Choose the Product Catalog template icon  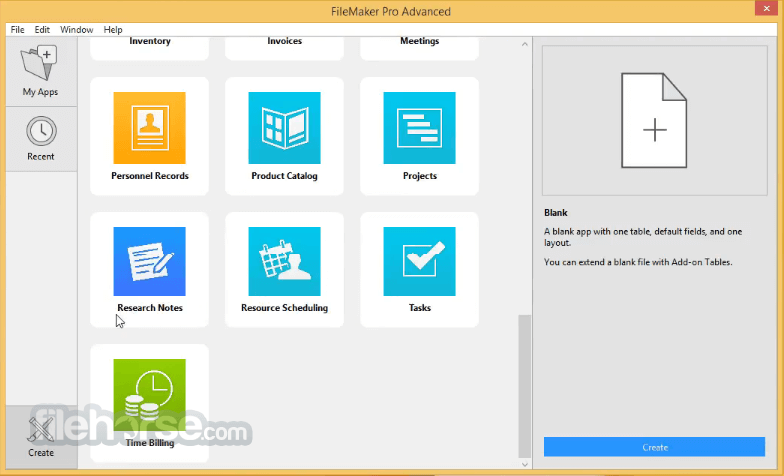point(284,128)
